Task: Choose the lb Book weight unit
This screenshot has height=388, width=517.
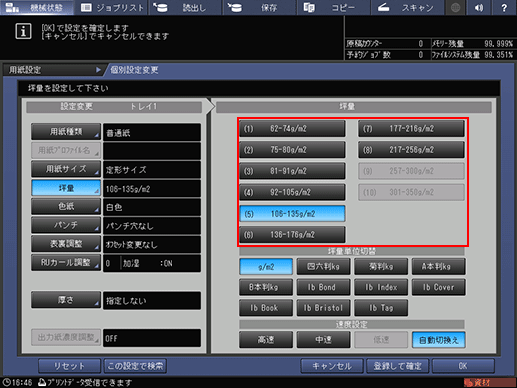Action: pos(266,308)
